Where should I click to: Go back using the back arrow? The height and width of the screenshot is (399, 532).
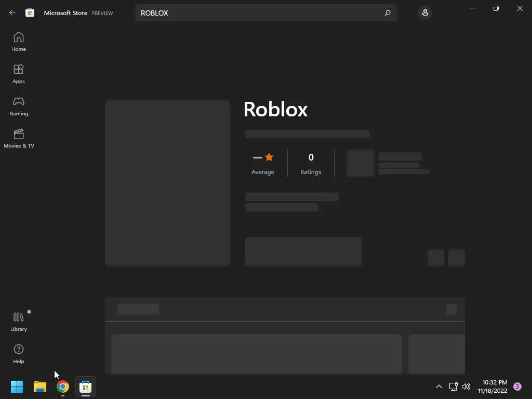pyautogui.click(x=12, y=13)
